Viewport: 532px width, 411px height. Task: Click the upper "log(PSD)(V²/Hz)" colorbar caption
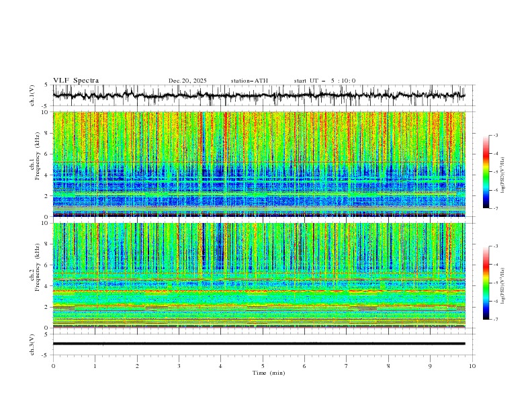click(x=502, y=175)
